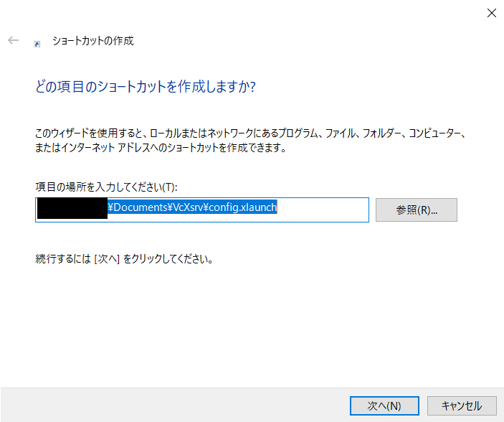The height and width of the screenshot is (422, 504).
Task: Focus the item location input field
Action: point(202,210)
